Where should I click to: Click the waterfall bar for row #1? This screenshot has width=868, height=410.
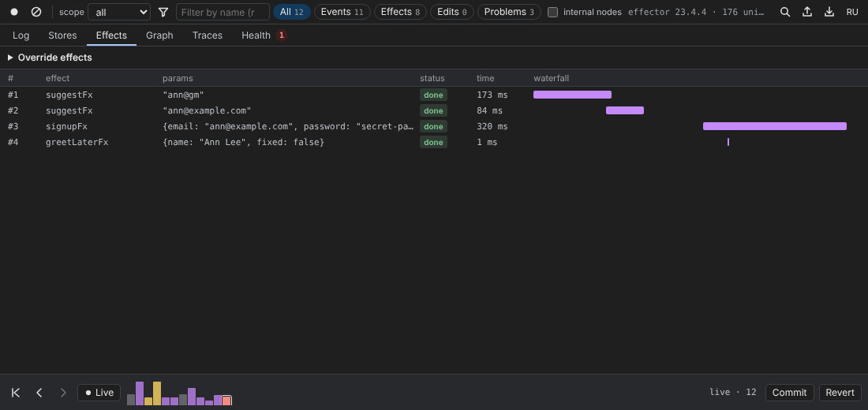pos(572,95)
